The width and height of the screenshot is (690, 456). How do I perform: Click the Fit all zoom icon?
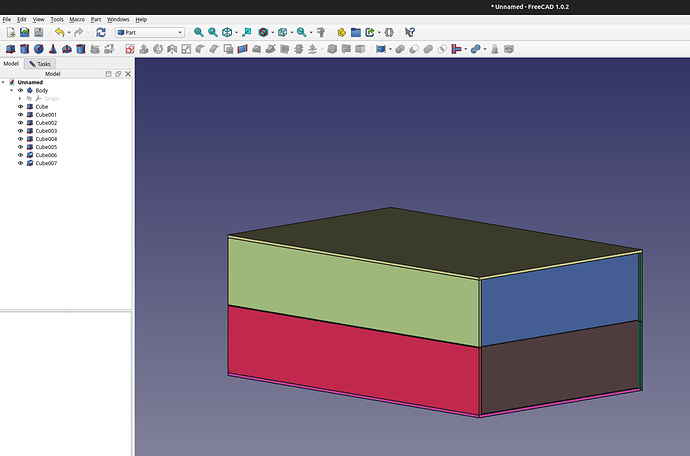tap(198, 33)
